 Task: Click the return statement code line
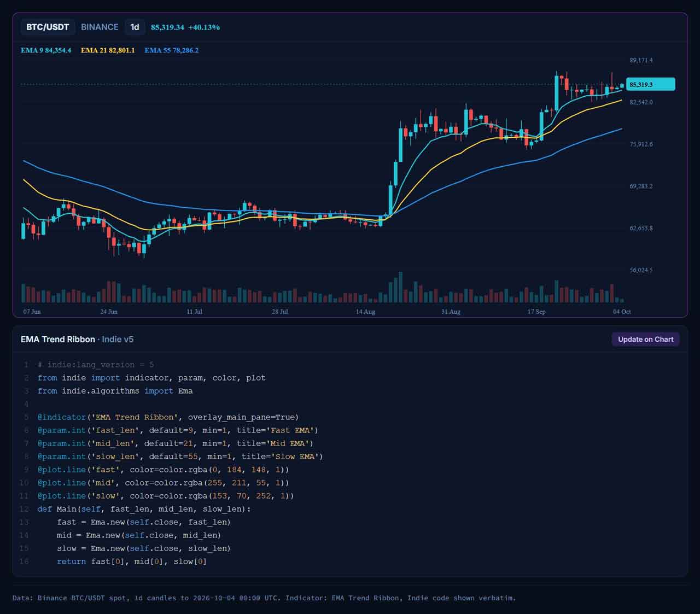pyautogui.click(x=132, y=562)
